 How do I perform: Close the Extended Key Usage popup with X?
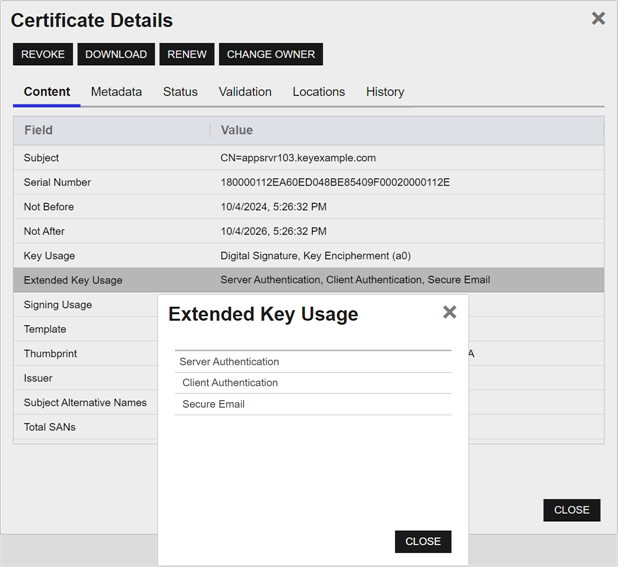click(449, 312)
